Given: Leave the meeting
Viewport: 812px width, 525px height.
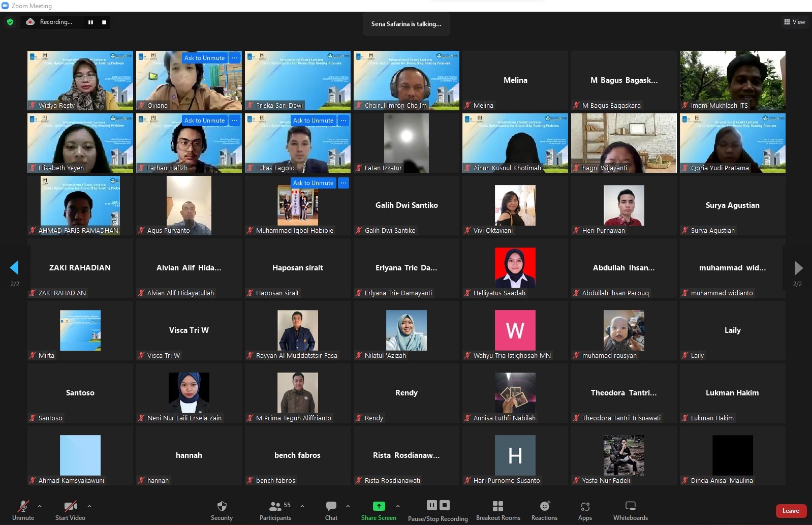Looking at the screenshot, I should click(x=791, y=511).
